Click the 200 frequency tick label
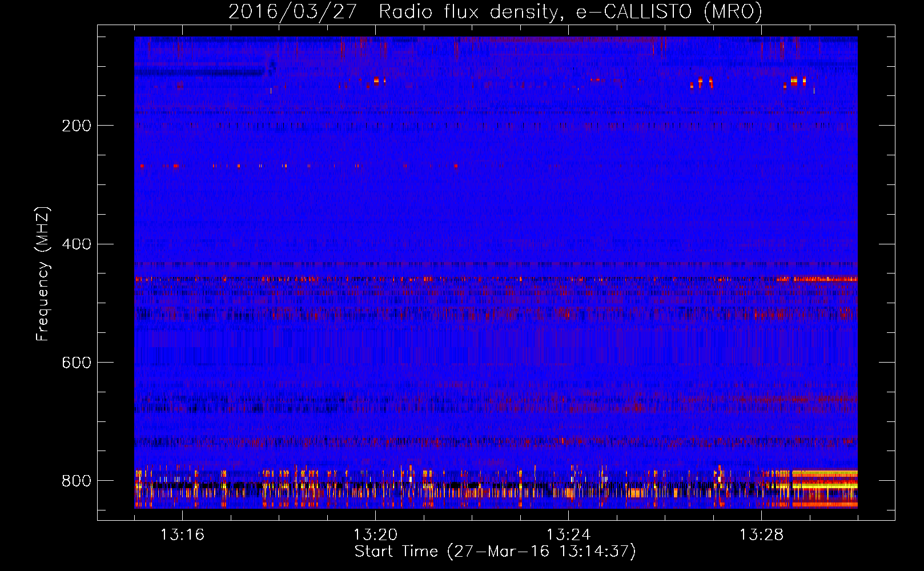Viewport: 924px width, 571px height. pos(77,126)
